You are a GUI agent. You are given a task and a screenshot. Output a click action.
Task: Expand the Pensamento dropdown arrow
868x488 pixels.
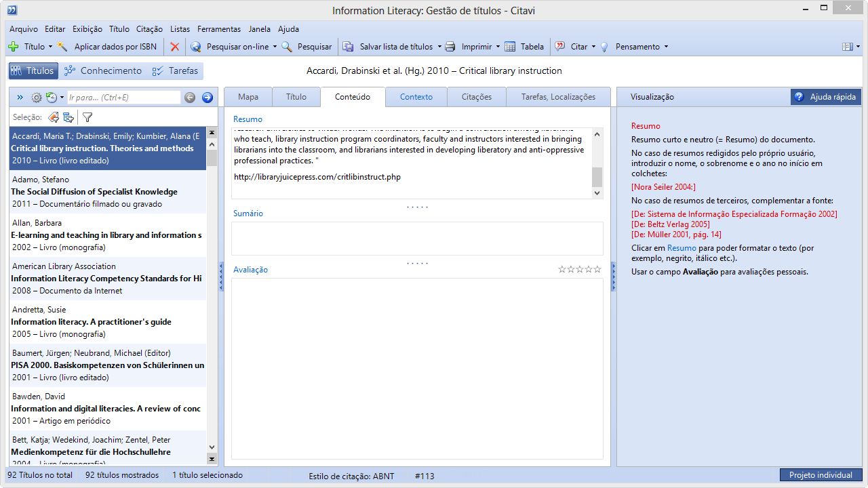pyautogui.click(x=666, y=47)
